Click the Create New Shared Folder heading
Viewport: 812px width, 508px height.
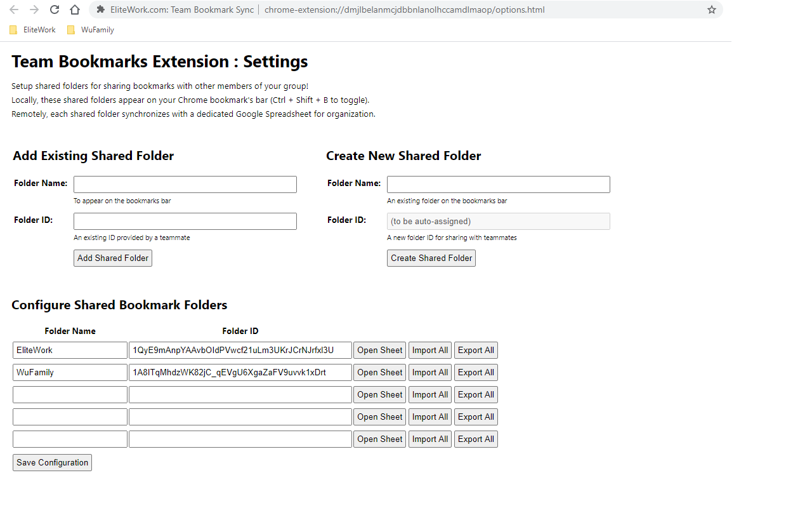[403, 156]
